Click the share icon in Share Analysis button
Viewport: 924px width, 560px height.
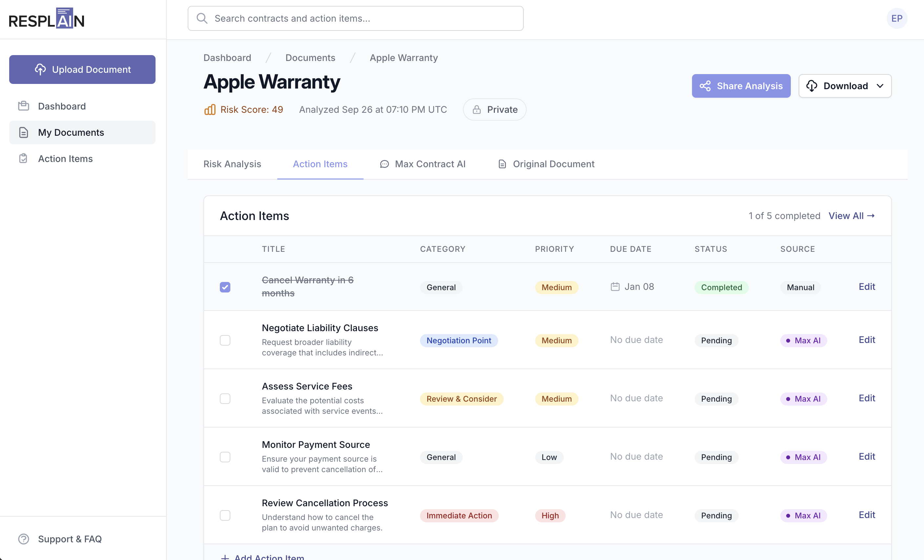tap(705, 86)
